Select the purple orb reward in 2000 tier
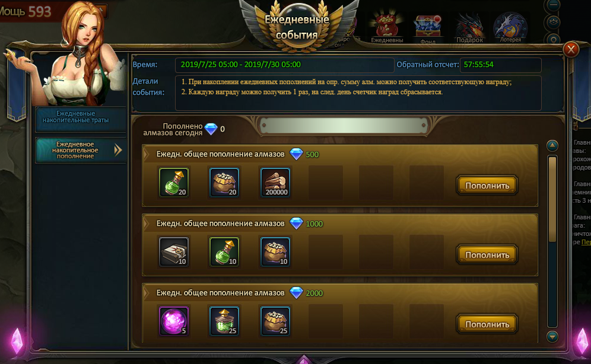591x364 pixels. coord(174,321)
